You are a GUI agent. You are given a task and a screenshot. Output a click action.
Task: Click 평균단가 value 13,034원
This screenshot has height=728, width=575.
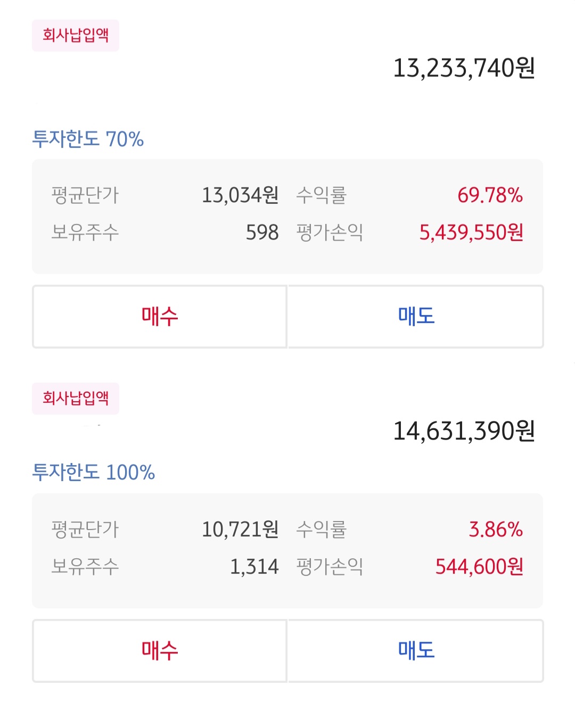point(240,195)
